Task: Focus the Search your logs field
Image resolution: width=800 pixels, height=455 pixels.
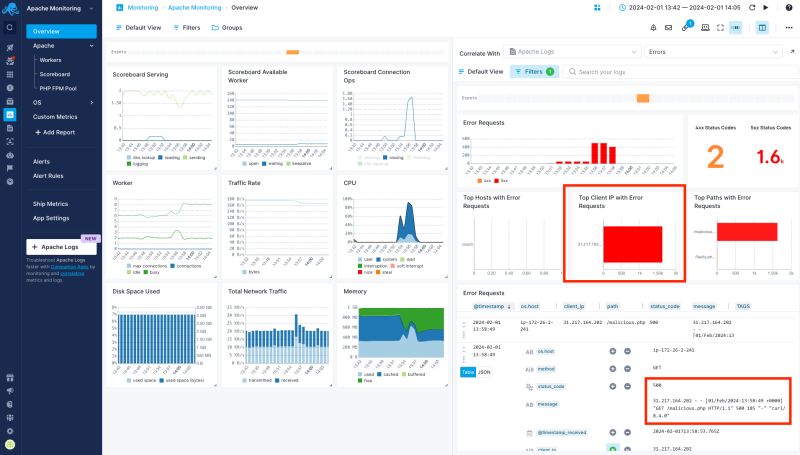Action: pyautogui.click(x=681, y=72)
